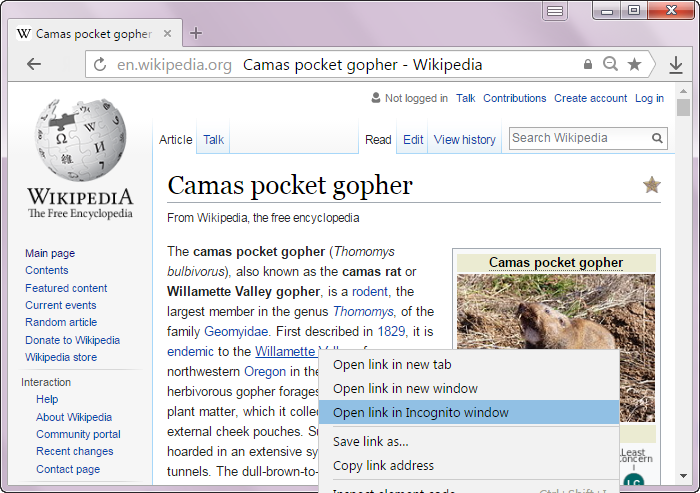The image size is (700, 493).
Task: Click the Log in link
Action: [649, 98]
